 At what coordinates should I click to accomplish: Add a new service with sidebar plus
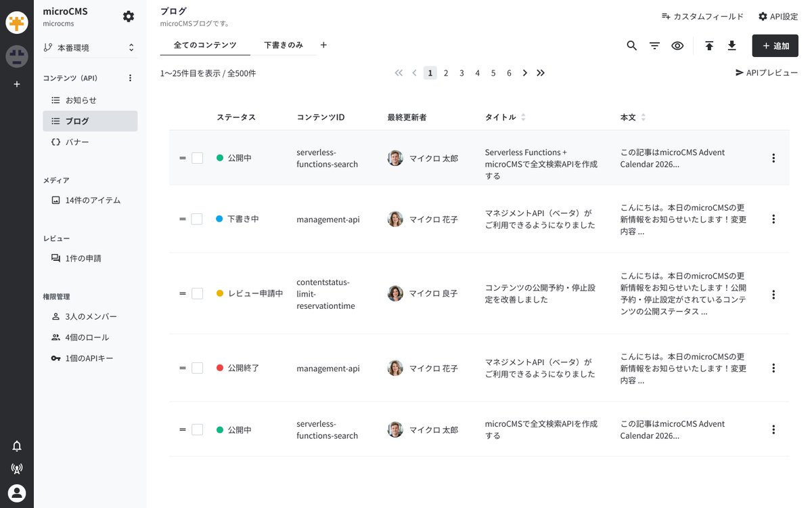coord(17,84)
